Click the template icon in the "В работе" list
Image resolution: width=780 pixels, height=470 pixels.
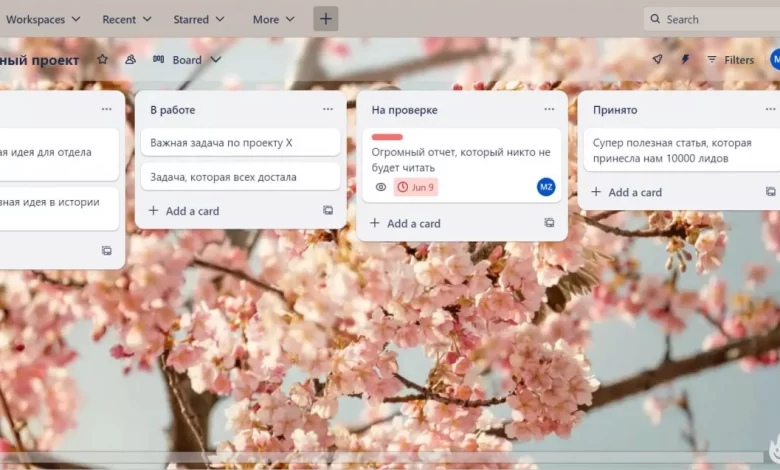click(328, 211)
